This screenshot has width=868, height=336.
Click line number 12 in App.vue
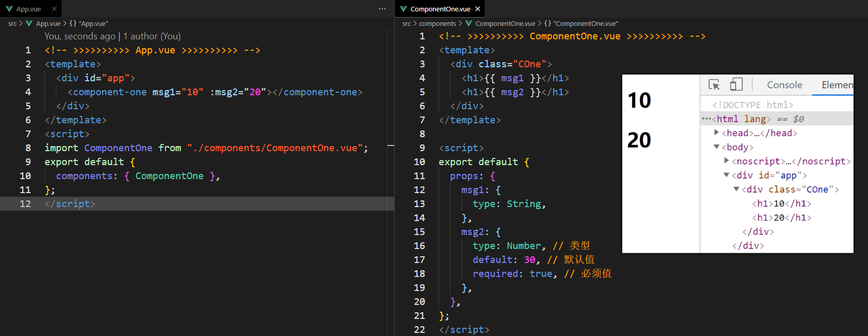tap(25, 203)
